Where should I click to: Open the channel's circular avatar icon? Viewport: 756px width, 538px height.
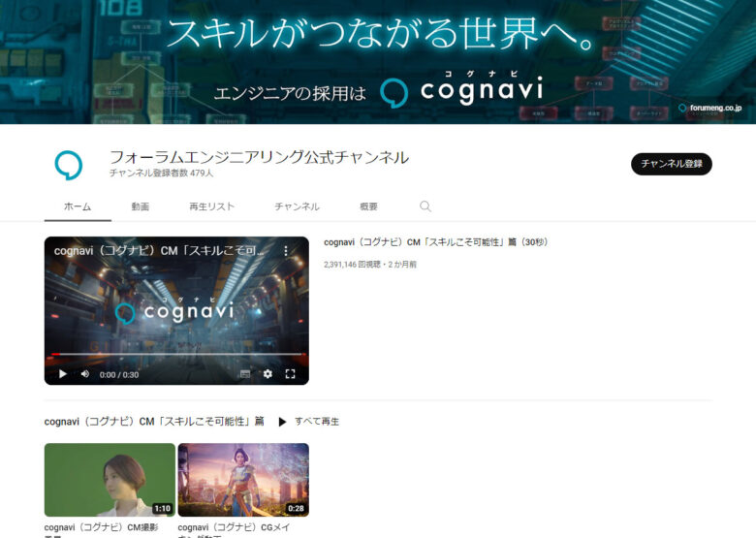tap(69, 165)
